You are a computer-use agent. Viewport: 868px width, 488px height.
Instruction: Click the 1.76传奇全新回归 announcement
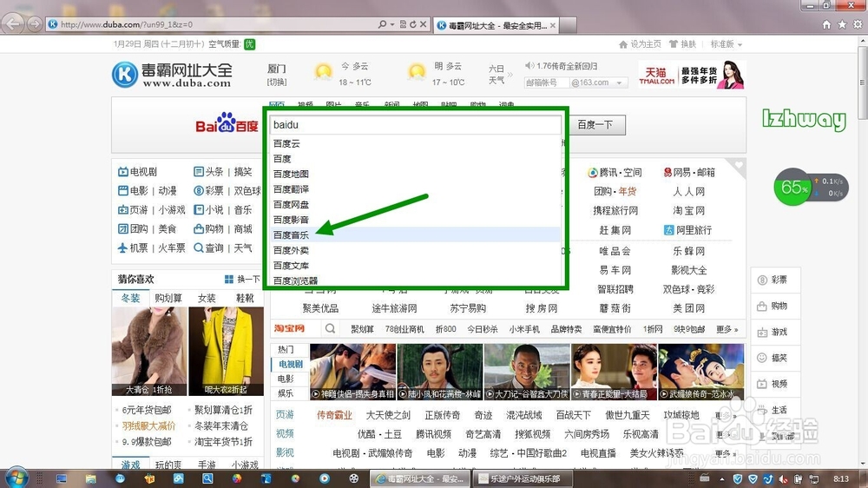click(x=566, y=66)
